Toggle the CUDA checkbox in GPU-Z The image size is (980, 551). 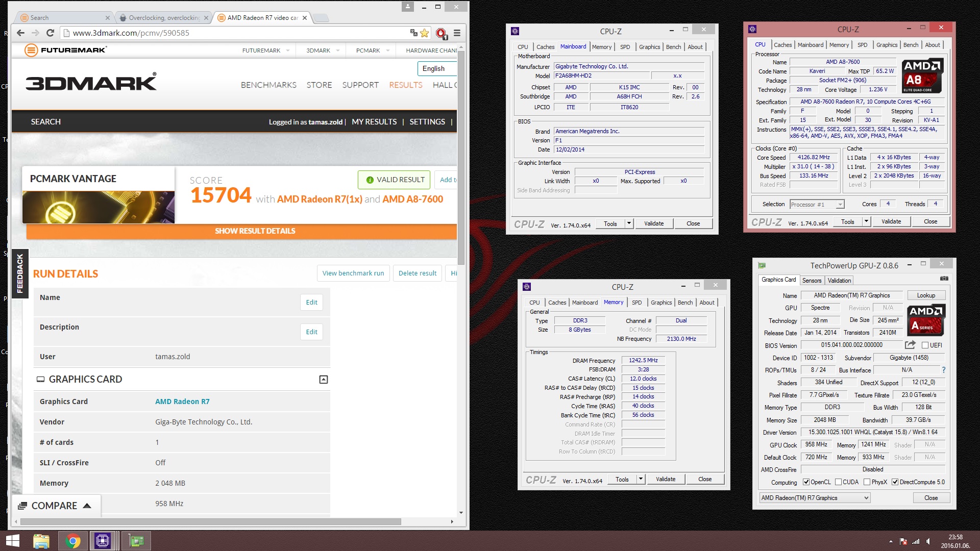pos(838,482)
